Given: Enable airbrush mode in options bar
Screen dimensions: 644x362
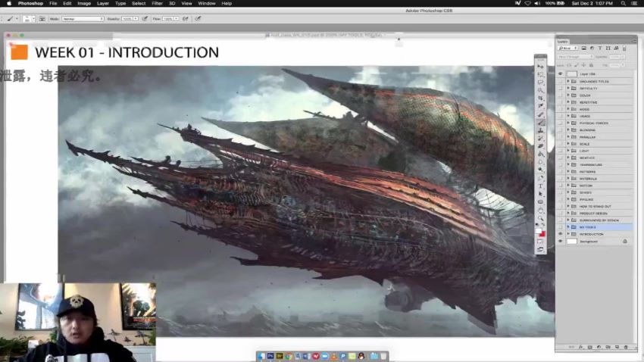Looking at the screenshot, I should 186,19.
